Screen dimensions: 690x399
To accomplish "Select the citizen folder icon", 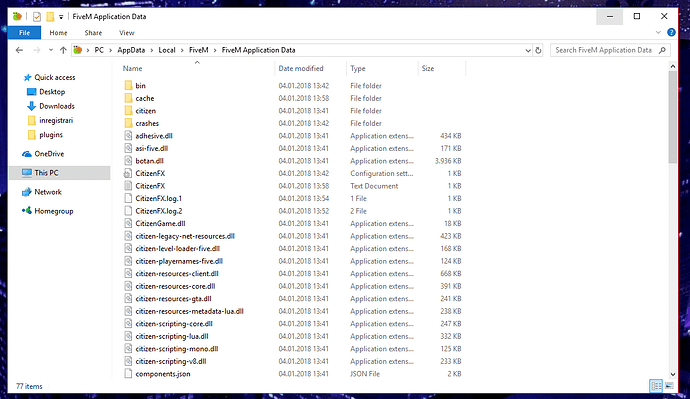I will click(128, 110).
